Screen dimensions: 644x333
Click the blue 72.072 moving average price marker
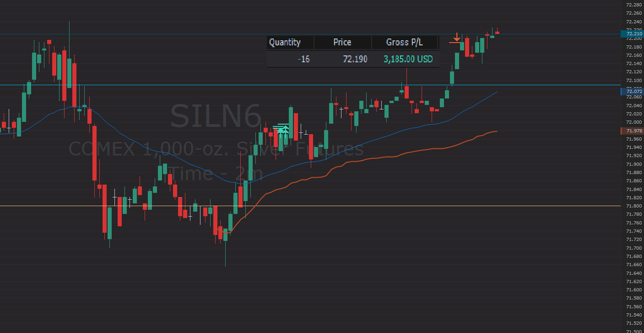(633, 92)
